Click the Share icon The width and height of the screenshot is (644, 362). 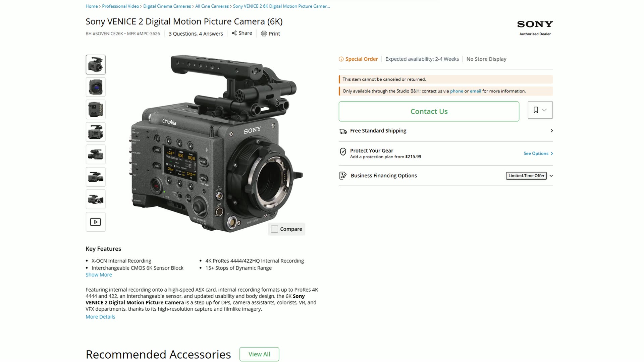click(x=234, y=33)
